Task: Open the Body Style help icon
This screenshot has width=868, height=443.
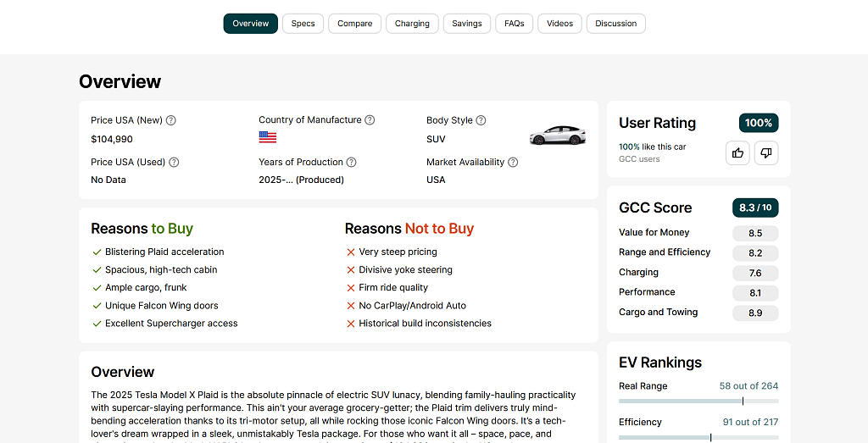Action: [481, 120]
